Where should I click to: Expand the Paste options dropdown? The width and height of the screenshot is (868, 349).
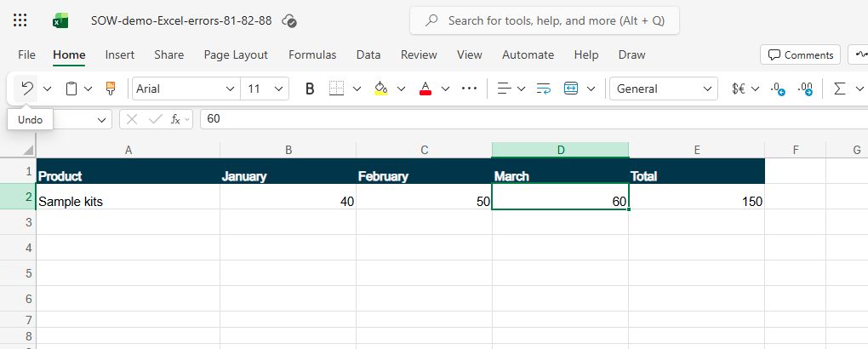[x=88, y=89]
